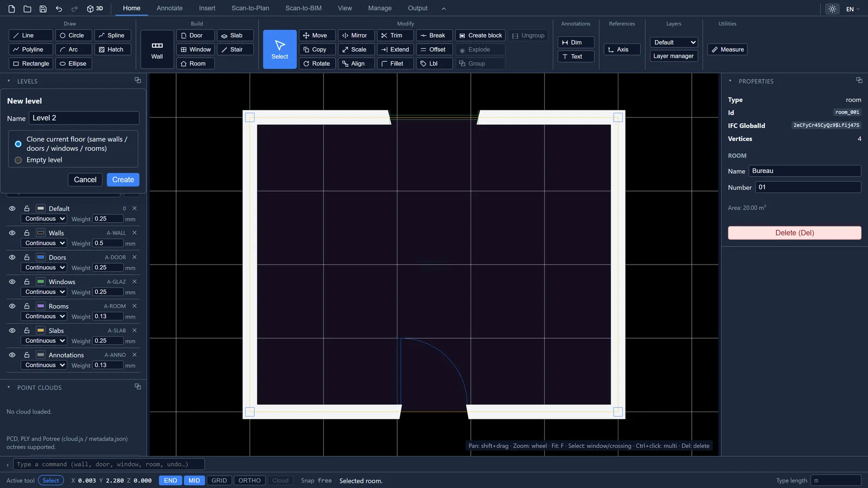Select the Circle draw tool
Image resolution: width=868 pixels, height=488 pixels.
coord(74,35)
